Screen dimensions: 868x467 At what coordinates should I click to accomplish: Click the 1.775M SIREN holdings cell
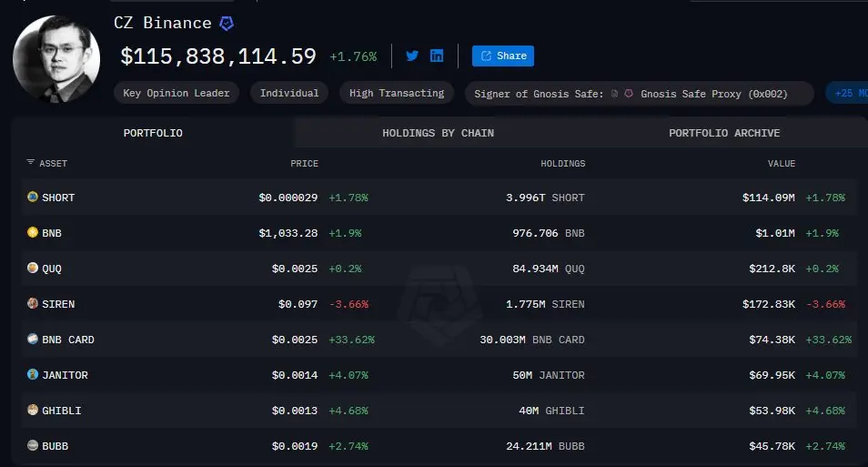tap(545, 304)
